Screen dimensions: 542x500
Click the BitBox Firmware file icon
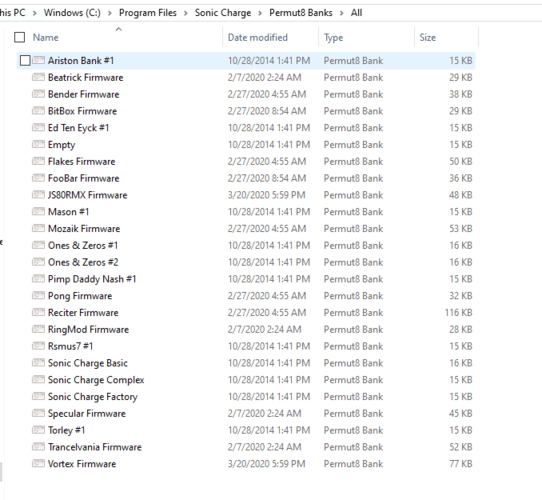[38, 111]
